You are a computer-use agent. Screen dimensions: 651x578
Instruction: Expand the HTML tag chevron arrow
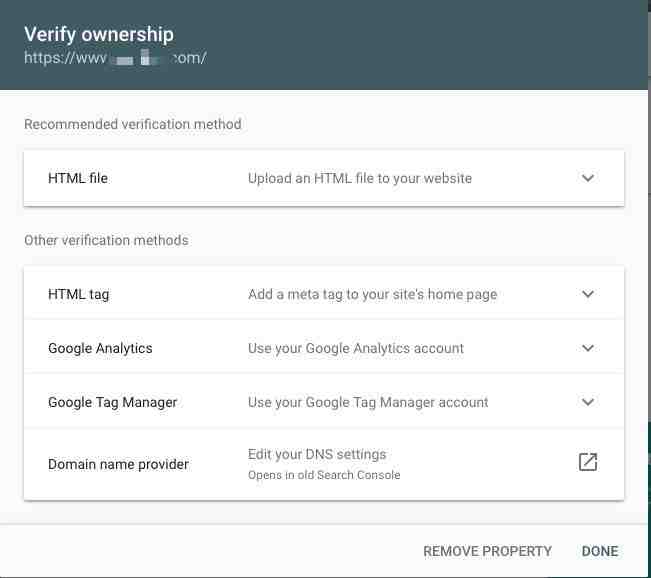[587, 294]
